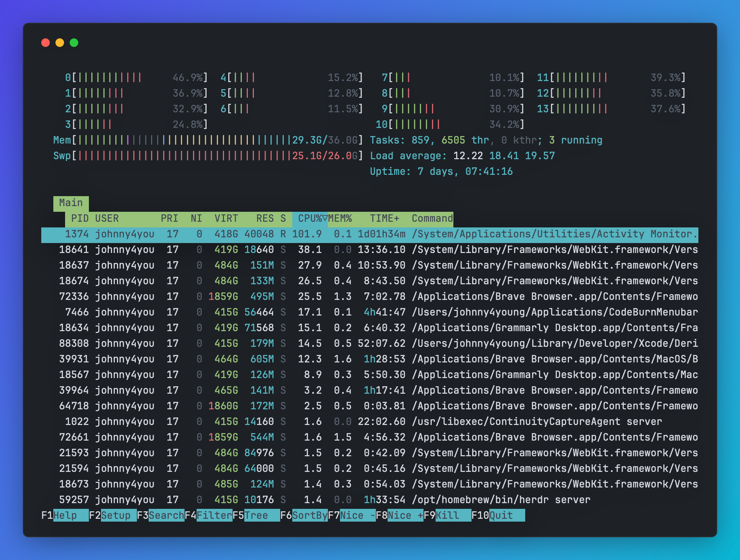
Task: Click F7 Nice - to lower niceness
Action: click(352, 515)
